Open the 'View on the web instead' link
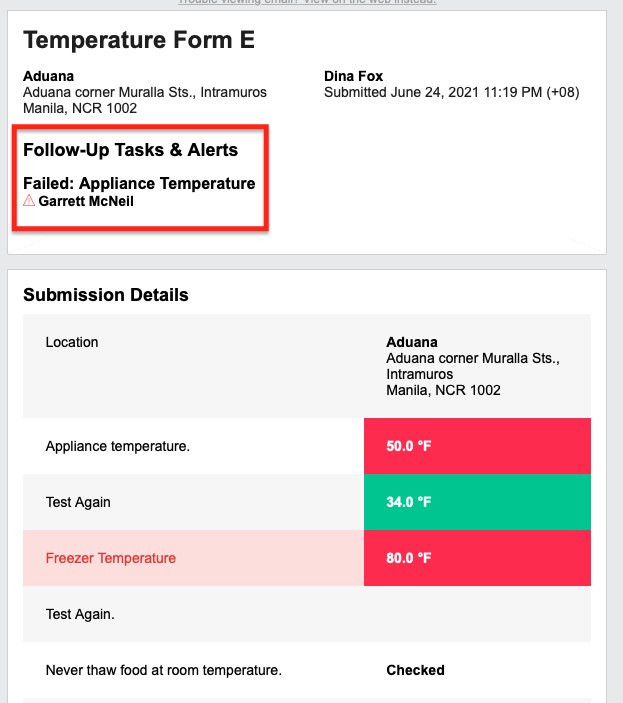The width and height of the screenshot is (623, 703). pyautogui.click(x=370, y=2)
